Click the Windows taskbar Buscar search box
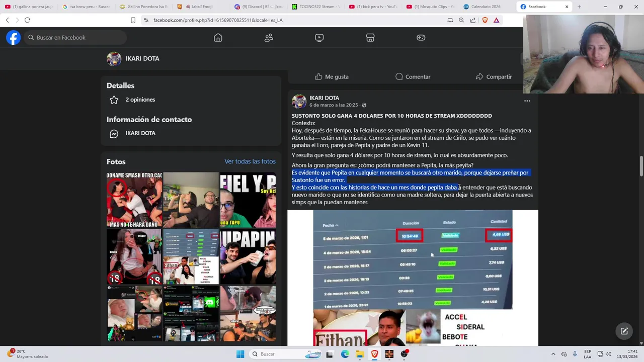The image size is (644, 362). [286, 354]
